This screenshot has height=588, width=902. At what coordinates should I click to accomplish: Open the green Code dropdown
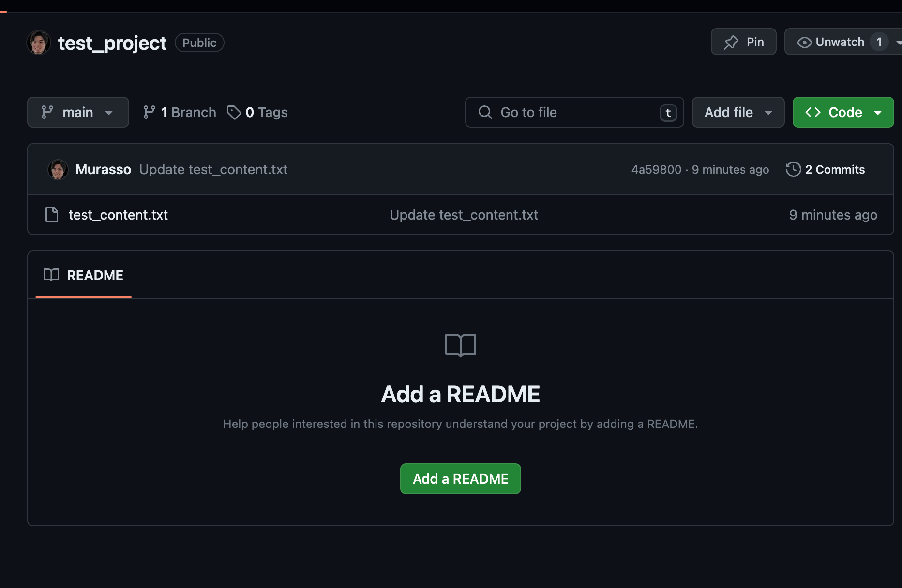coord(843,112)
